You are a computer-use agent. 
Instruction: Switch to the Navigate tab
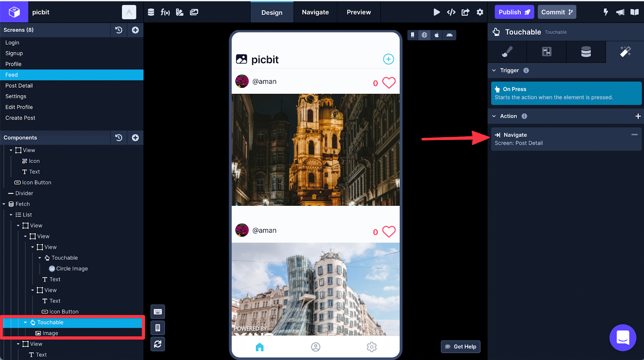315,12
